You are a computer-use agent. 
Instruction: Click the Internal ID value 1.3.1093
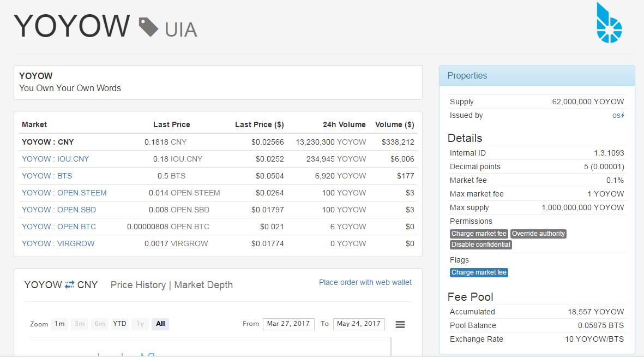point(609,153)
